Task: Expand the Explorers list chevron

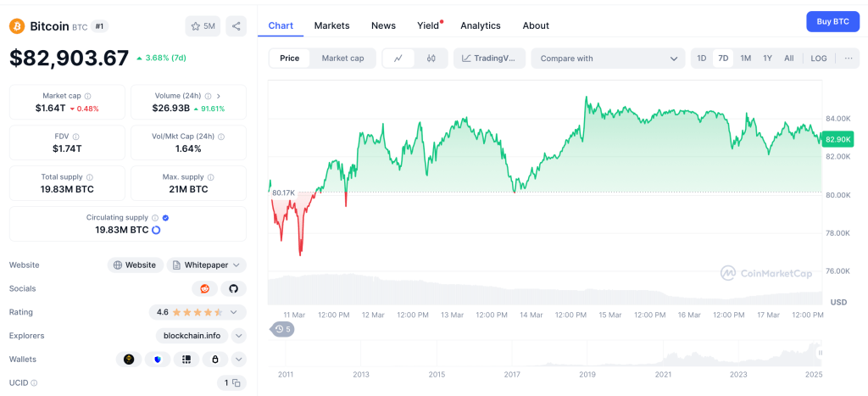Action: pos(239,336)
